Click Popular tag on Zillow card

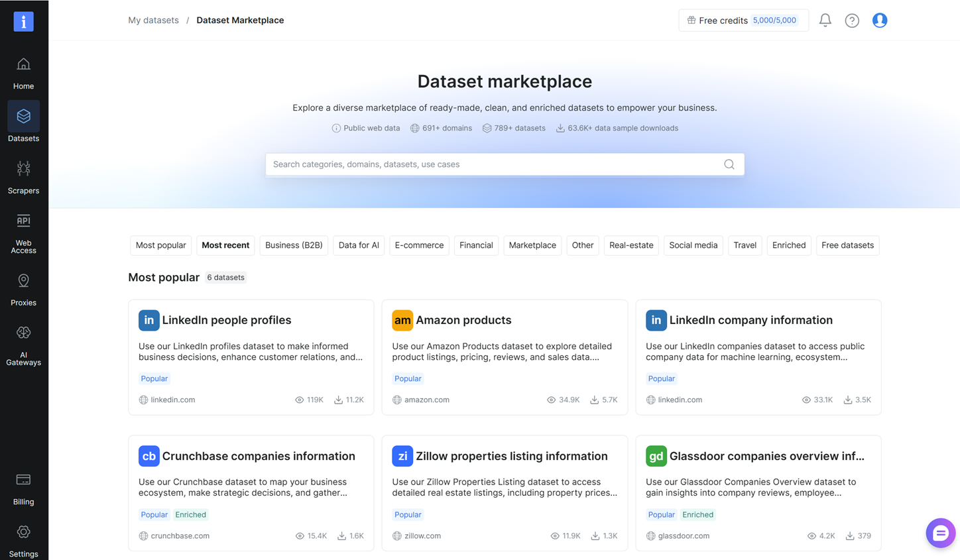click(408, 515)
